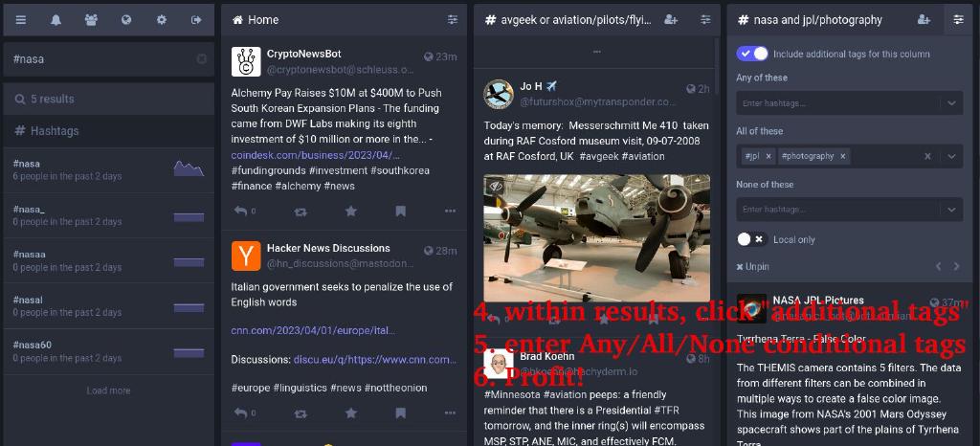Click #southkorea hashtag
This screenshot has width=980, height=446.
[400, 170]
